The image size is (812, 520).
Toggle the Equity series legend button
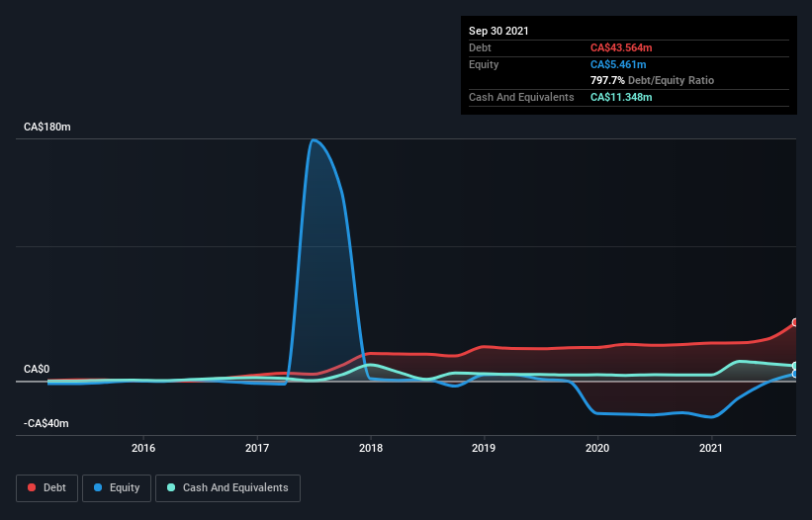(x=117, y=488)
